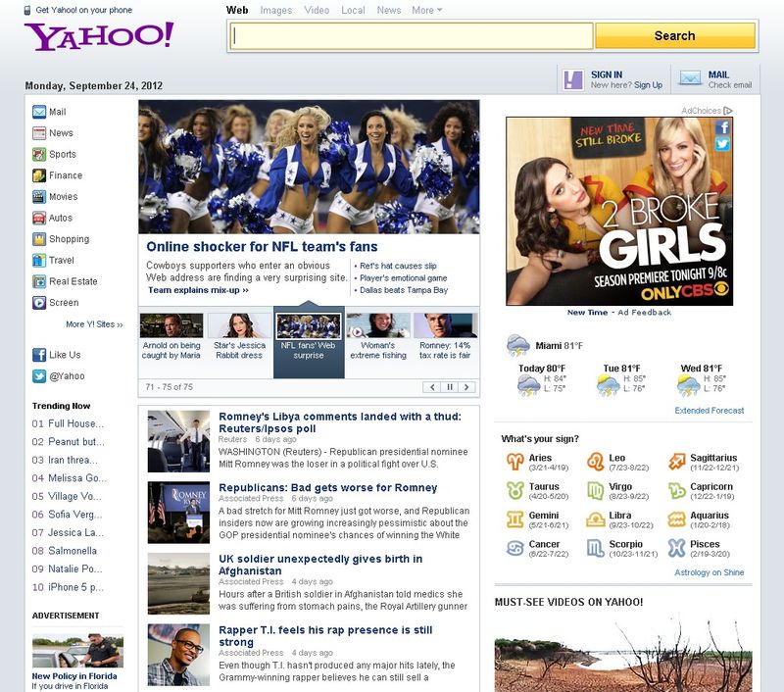Advance to next carousel story set
The height and width of the screenshot is (692, 784).
pyautogui.click(x=466, y=387)
